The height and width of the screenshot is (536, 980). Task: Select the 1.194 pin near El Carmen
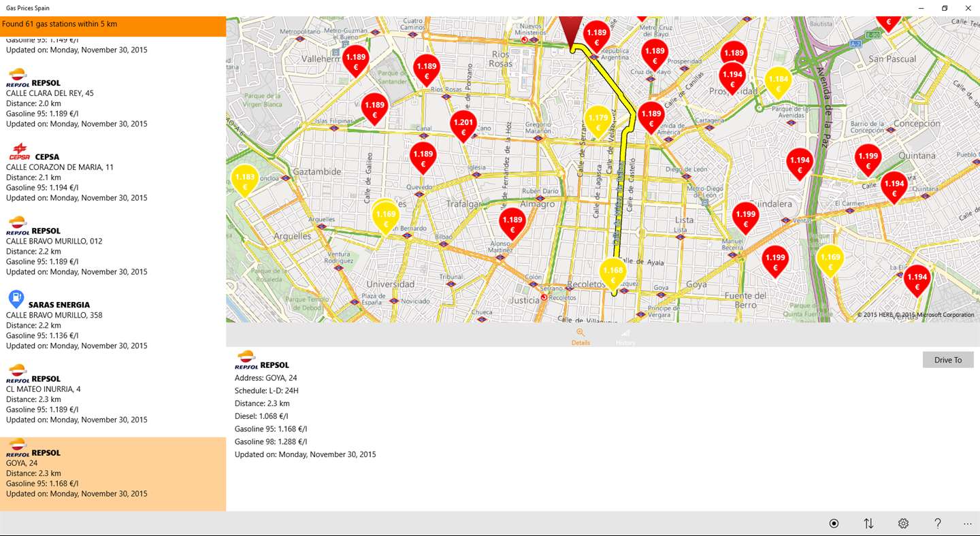click(894, 188)
